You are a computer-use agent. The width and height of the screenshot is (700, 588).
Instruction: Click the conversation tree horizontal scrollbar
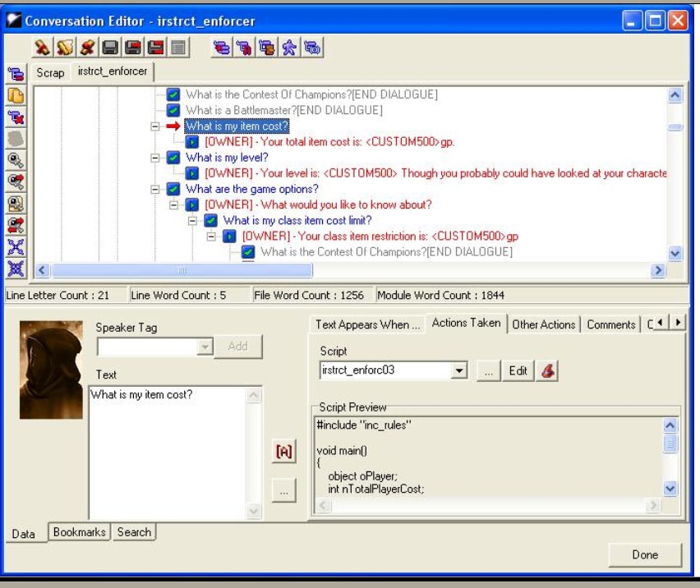coord(181,270)
